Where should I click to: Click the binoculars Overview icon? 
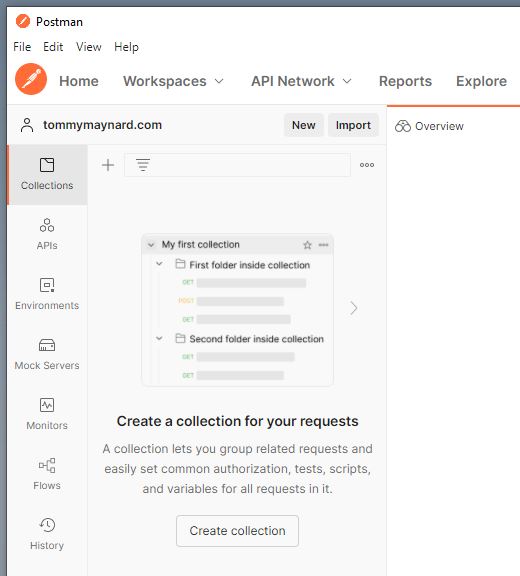click(403, 126)
